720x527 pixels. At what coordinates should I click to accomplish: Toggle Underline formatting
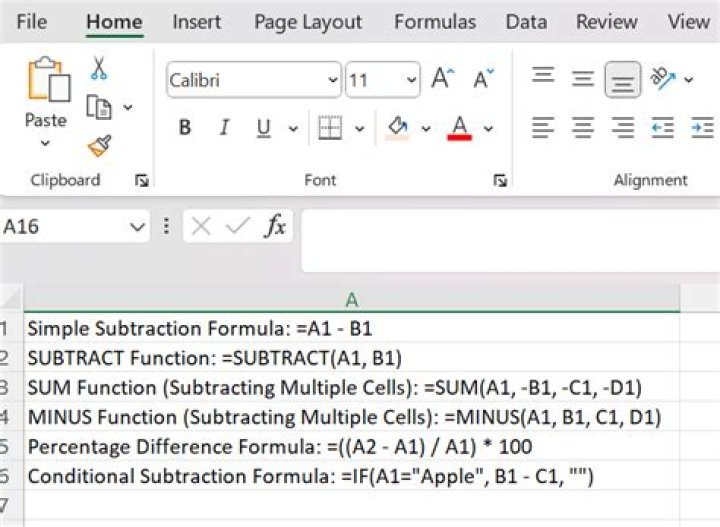tap(264, 128)
